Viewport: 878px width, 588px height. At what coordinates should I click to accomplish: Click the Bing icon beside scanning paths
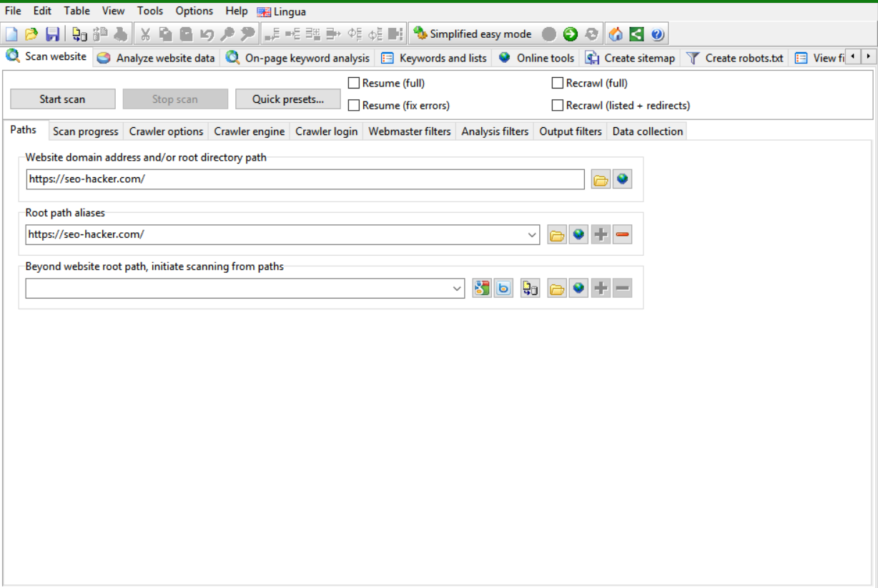[x=503, y=289]
